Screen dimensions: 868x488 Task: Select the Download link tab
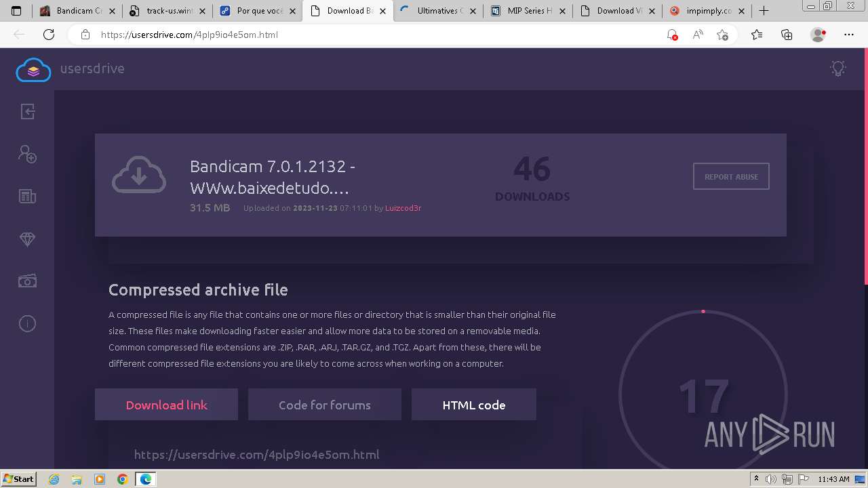tap(166, 405)
